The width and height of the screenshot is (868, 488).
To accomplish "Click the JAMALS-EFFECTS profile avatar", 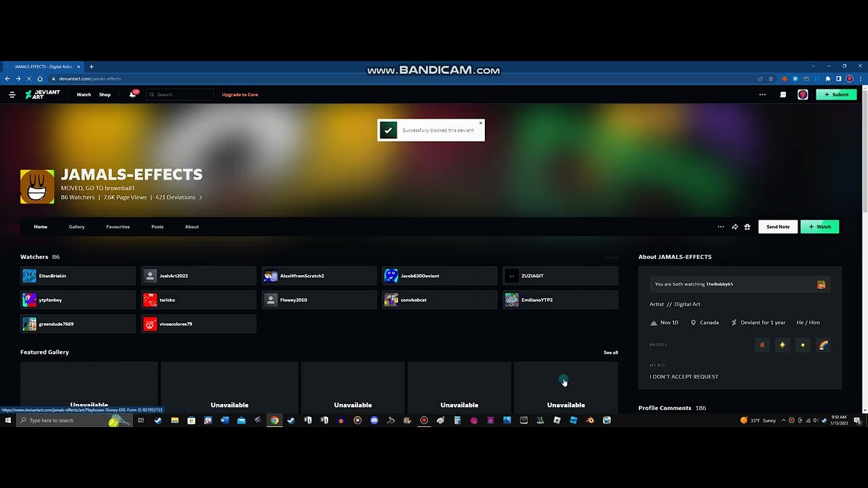I will click(x=37, y=186).
